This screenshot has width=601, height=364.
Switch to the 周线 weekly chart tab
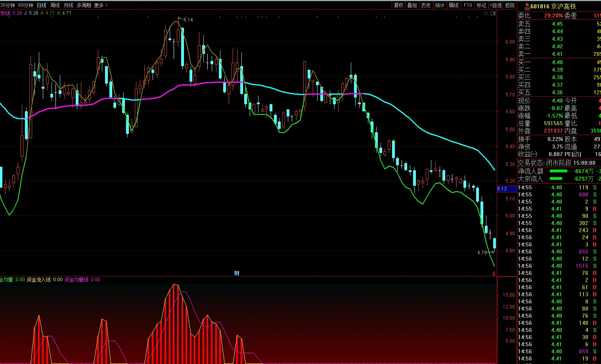pyautogui.click(x=55, y=5)
